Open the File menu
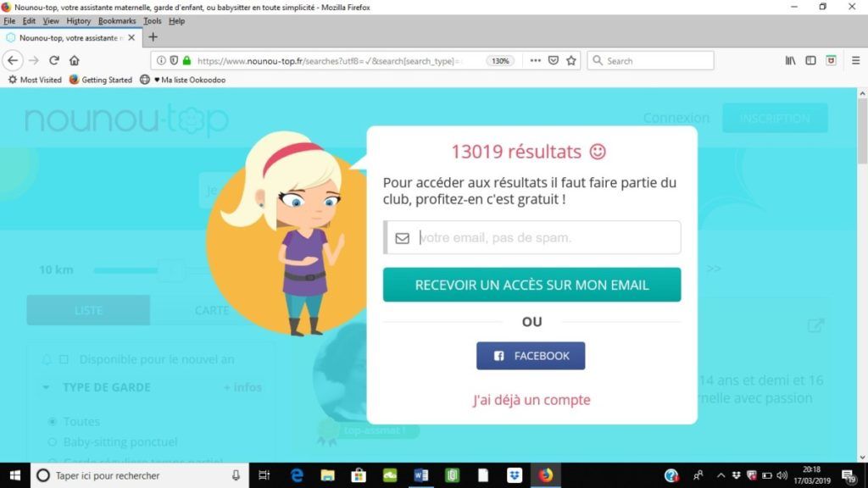This screenshot has width=868, height=488. (9, 21)
